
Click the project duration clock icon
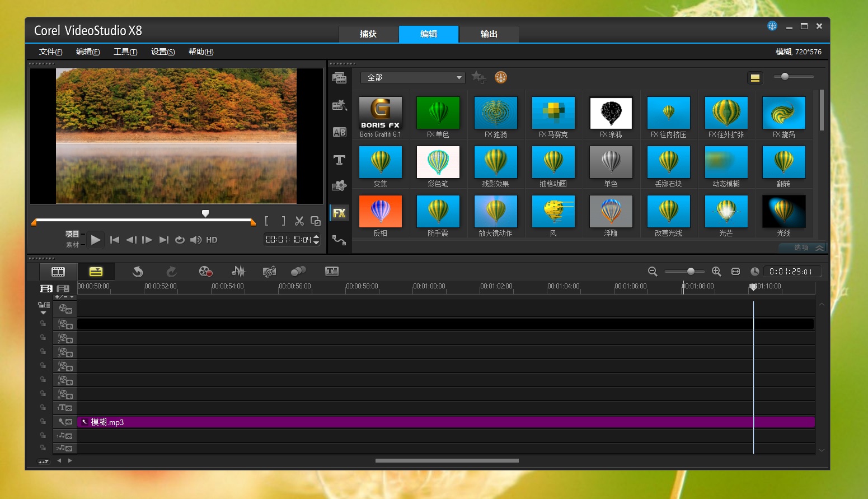point(755,272)
